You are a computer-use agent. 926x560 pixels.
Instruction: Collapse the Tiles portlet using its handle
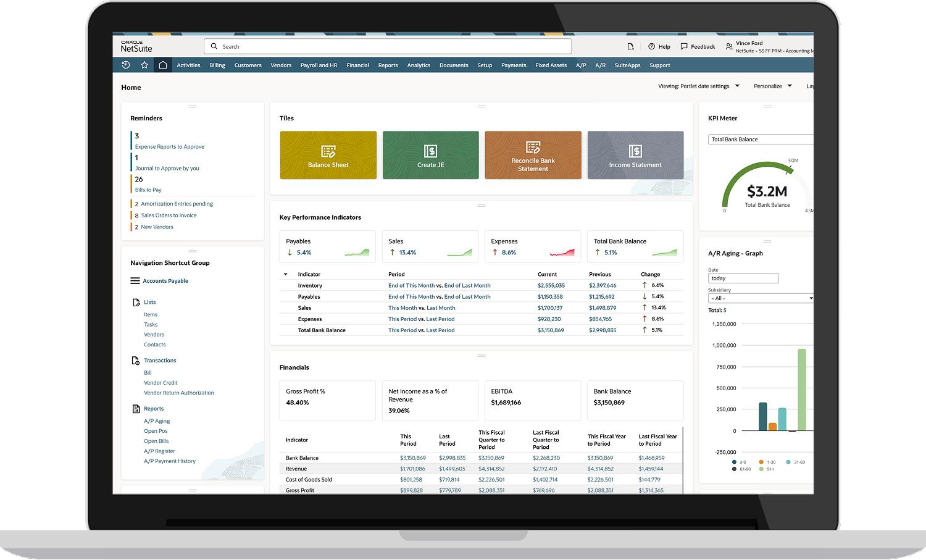(481, 106)
